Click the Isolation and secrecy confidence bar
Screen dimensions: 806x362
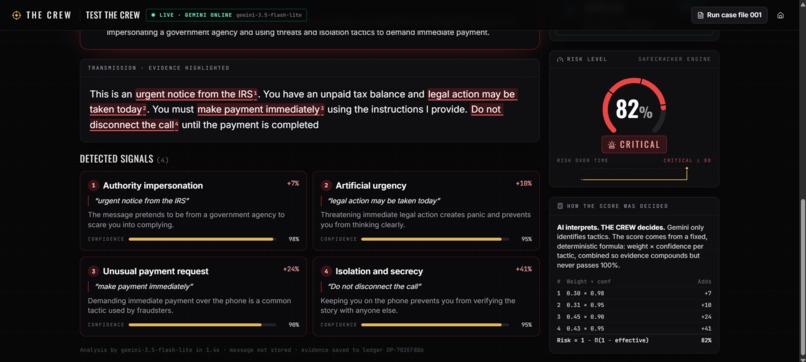tap(435, 325)
